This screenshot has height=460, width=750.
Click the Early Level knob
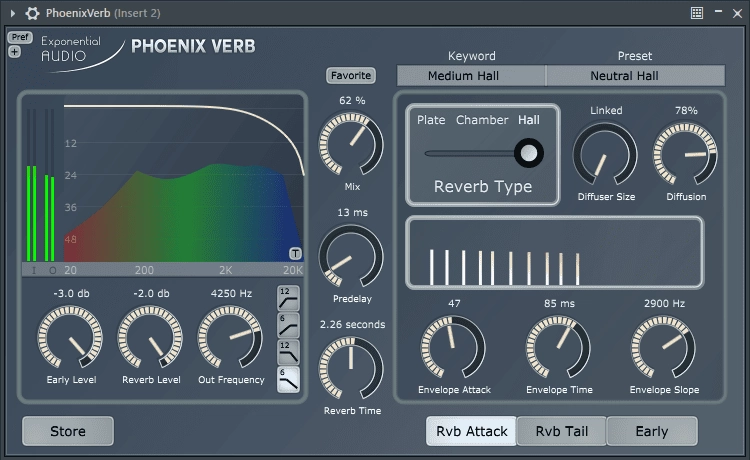[x=70, y=337]
